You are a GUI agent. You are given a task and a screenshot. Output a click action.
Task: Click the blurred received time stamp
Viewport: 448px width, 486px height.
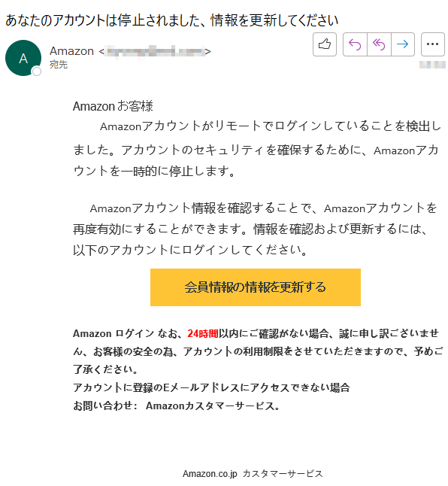(x=432, y=65)
